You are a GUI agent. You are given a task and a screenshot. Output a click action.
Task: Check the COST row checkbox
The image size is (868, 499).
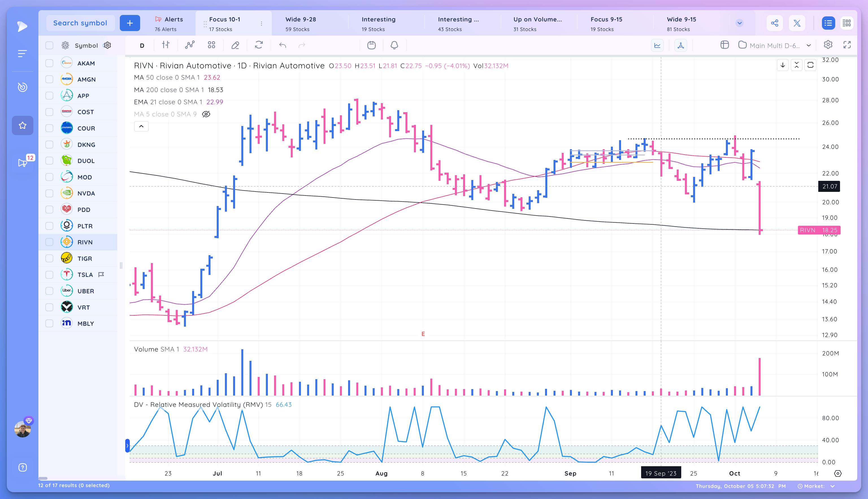[x=49, y=112]
